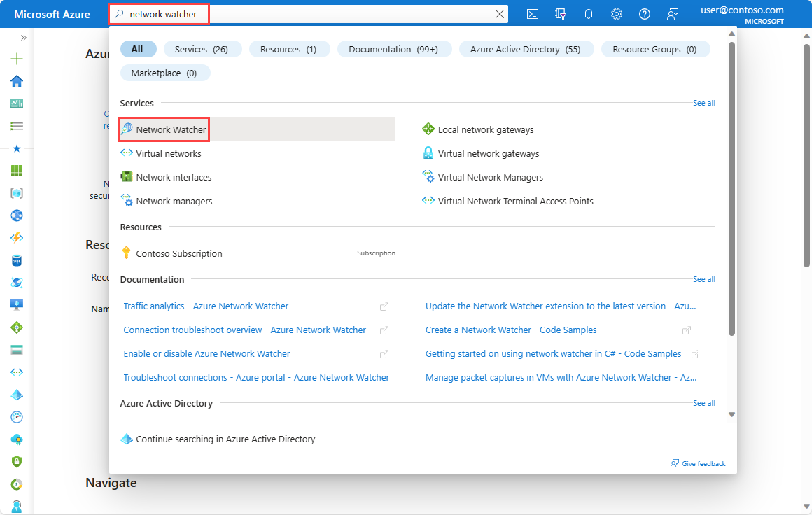Select the Services (26) filter tab
The height and width of the screenshot is (515, 812).
pyautogui.click(x=202, y=49)
